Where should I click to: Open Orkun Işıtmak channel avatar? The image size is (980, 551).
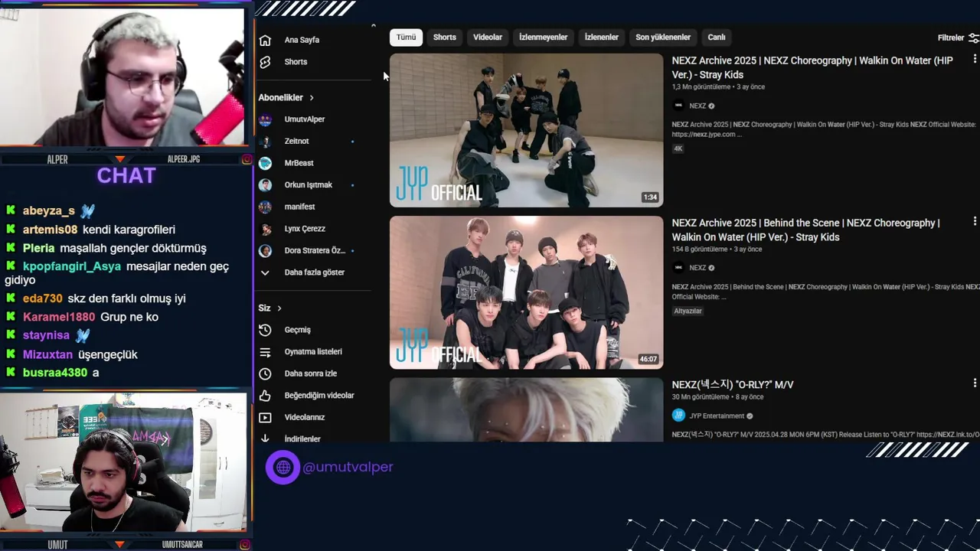[x=265, y=185]
